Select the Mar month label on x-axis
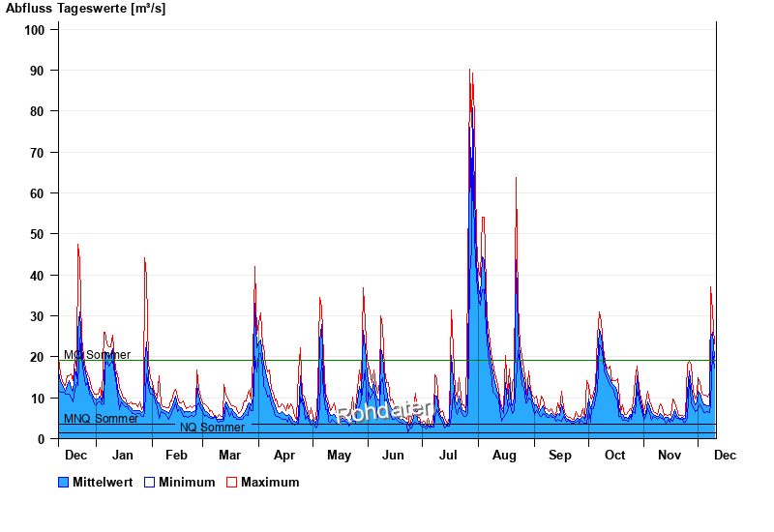Viewport: 774px width, 532px height. pos(230,455)
